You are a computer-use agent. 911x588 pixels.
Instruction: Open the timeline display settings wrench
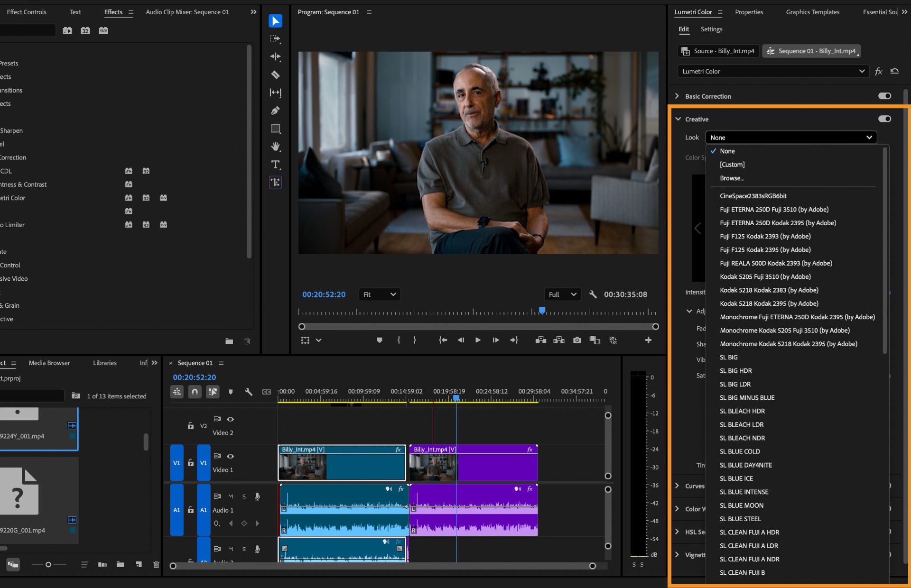click(249, 392)
